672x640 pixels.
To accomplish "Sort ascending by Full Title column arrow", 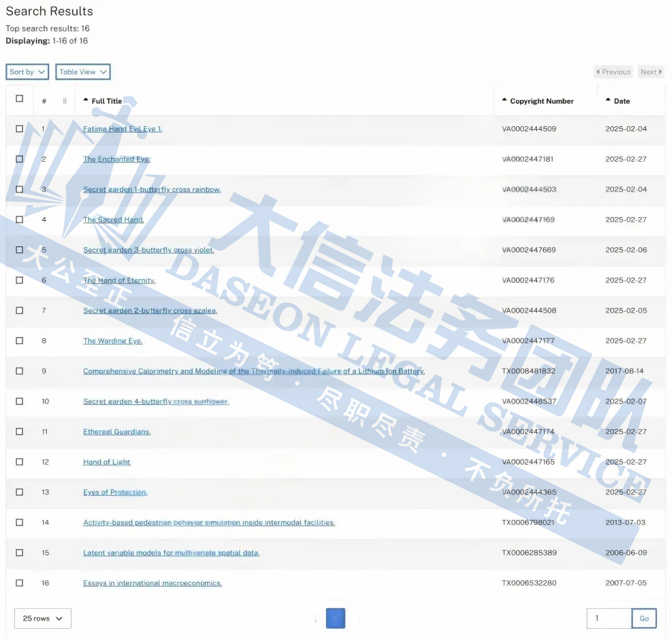I will 86,100.
